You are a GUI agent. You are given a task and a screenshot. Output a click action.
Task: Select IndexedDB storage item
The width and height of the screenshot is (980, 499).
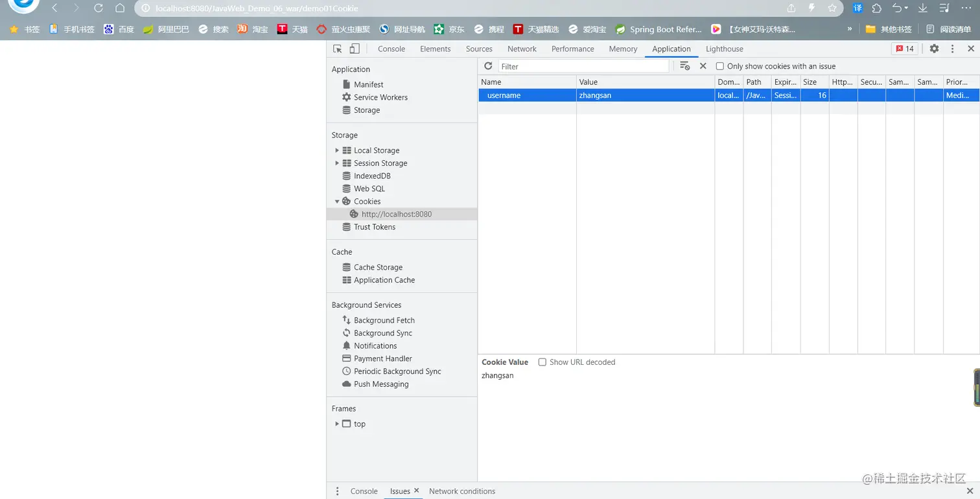click(372, 176)
